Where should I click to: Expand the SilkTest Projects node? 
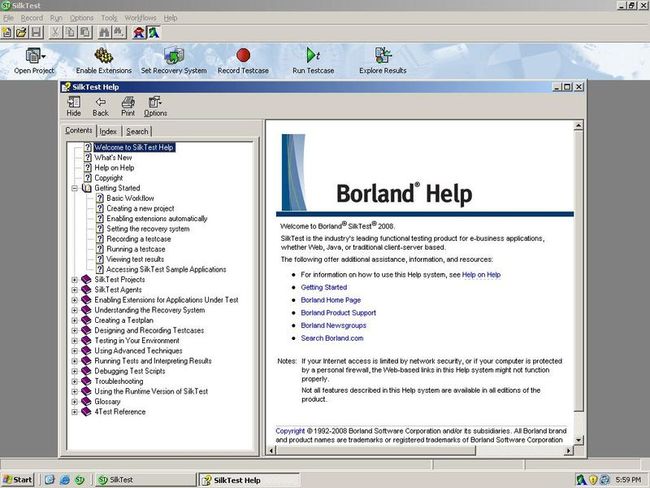coord(75,280)
